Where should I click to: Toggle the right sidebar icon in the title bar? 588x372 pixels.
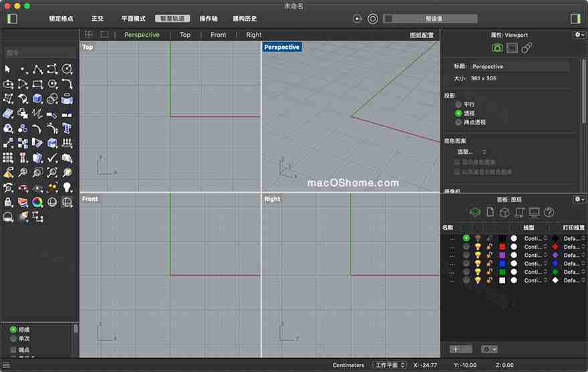tap(575, 19)
